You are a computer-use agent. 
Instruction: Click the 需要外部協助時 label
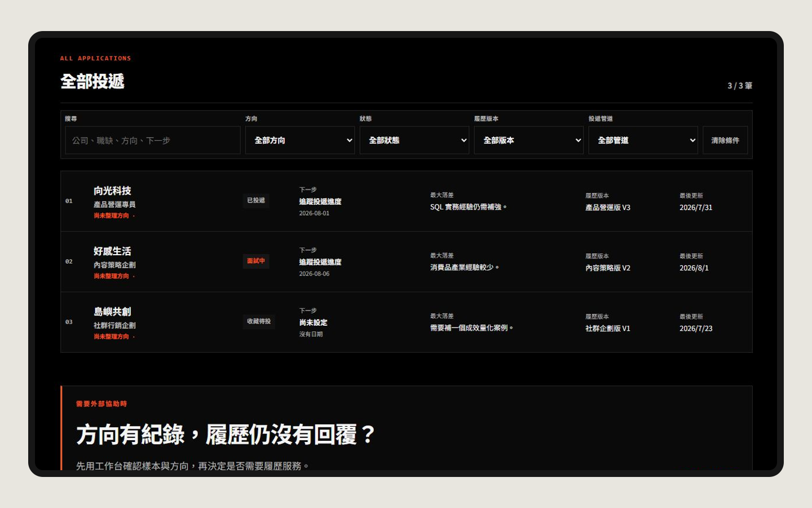pos(101,404)
